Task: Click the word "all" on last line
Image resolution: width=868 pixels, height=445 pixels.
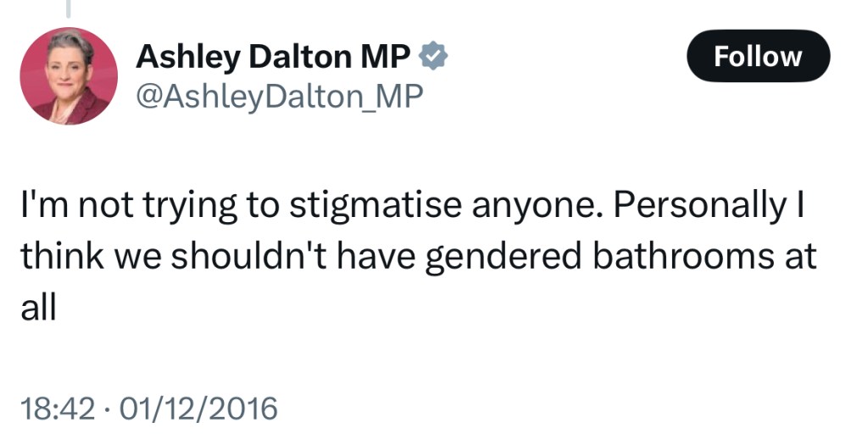Action: [38, 307]
